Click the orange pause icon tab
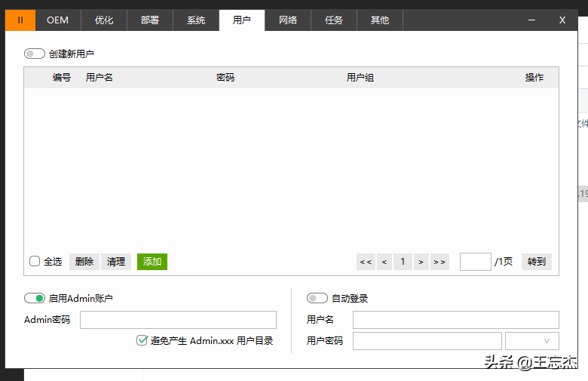Screen dimensions: 588x381 20,20
